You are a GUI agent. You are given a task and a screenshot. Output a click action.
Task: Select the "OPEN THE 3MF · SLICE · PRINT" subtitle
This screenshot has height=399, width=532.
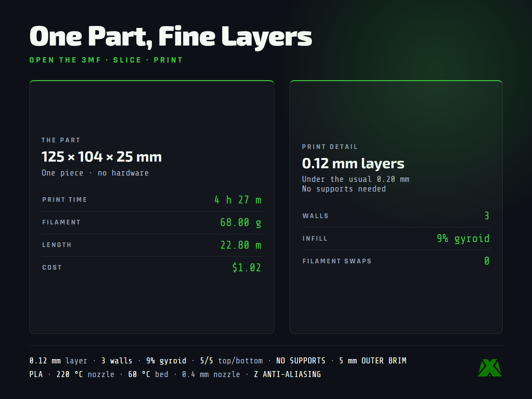pyautogui.click(x=106, y=60)
